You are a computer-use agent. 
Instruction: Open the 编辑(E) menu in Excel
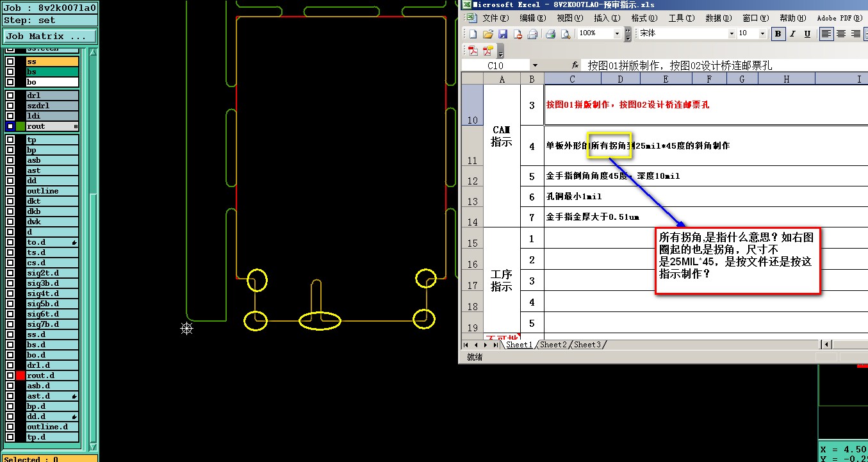533,19
